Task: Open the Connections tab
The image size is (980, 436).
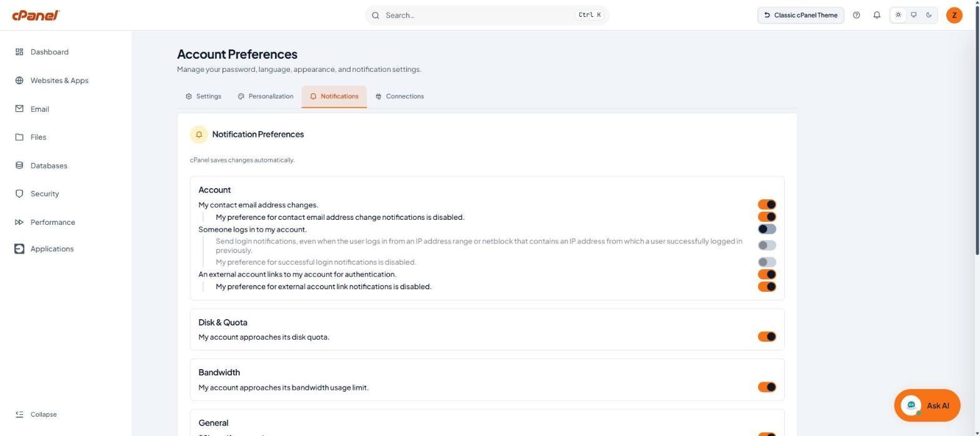Action: tap(400, 96)
